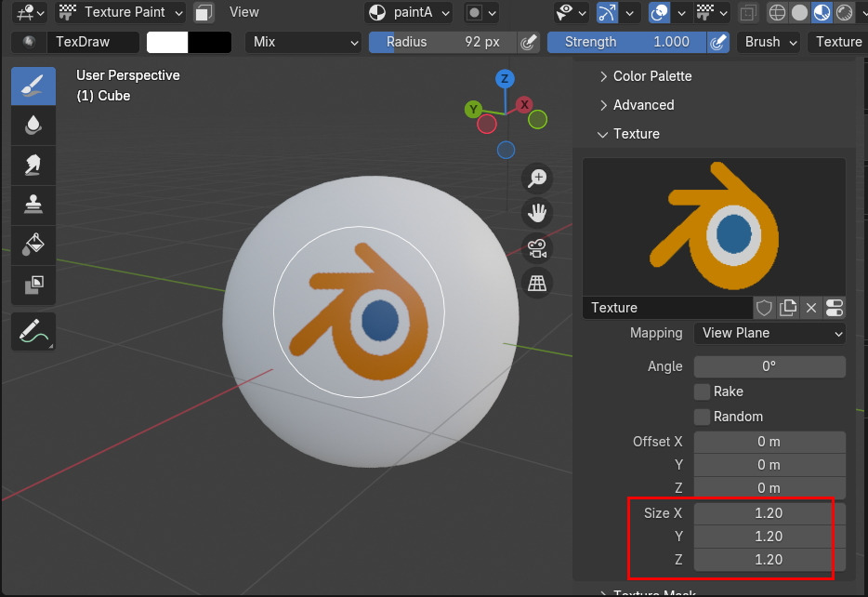
Task: Open the Mix blend mode dropdown
Action: (303, 42)
